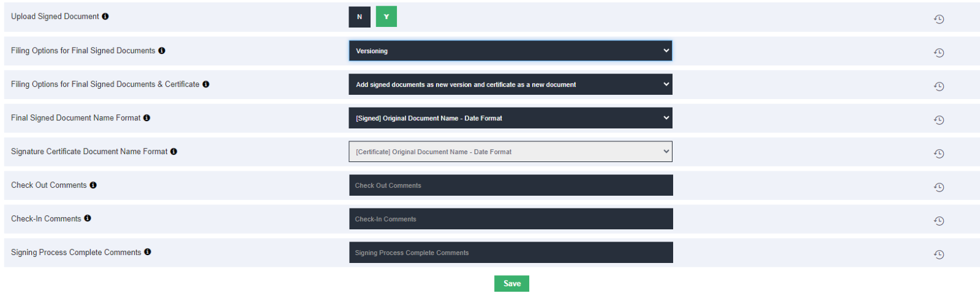Expand the signed documents and certificate filing dropdown

[x=510, y=84]
